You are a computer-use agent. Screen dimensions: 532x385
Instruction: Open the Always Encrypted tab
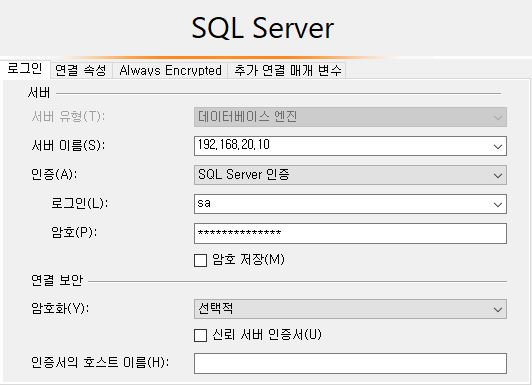(170, 71)
